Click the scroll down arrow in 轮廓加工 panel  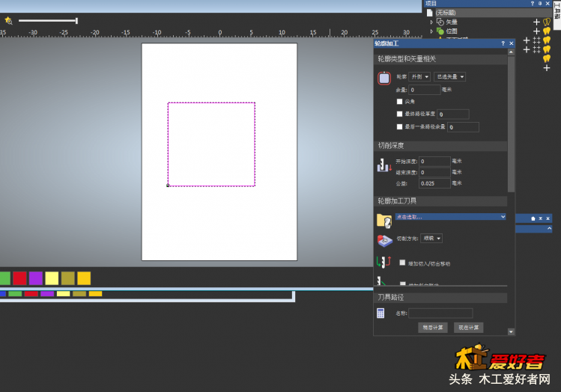click(511, 332)
